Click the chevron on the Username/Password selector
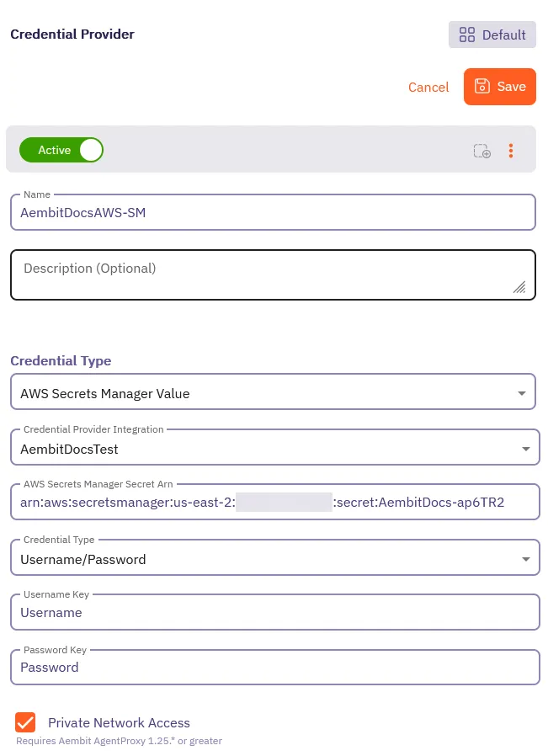 tap(525, 557)
